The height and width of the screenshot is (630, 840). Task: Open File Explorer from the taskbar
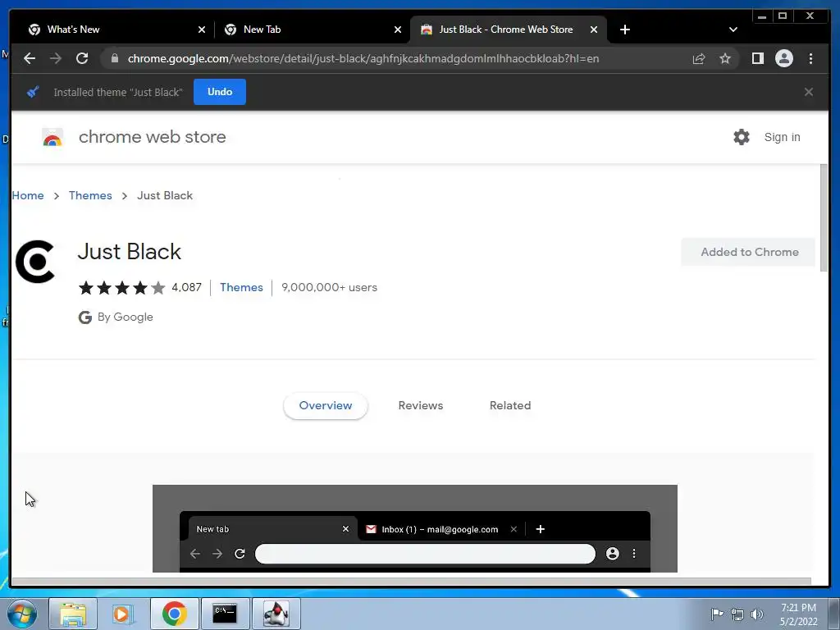pyautogui.click(x=73, y=614)
